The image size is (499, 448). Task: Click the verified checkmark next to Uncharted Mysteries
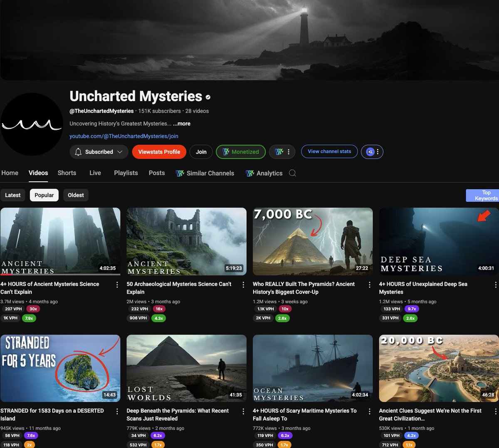208,97
